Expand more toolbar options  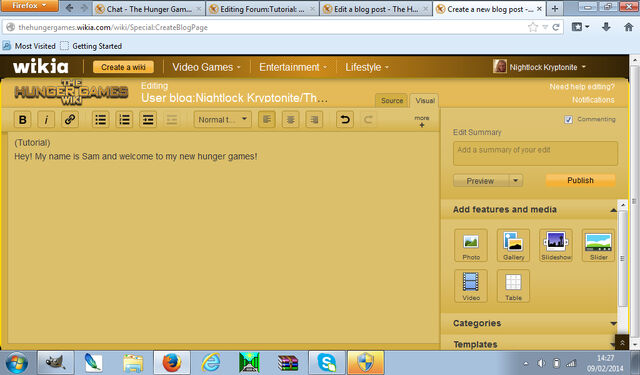pyautogui.click(x=422, y=121)
